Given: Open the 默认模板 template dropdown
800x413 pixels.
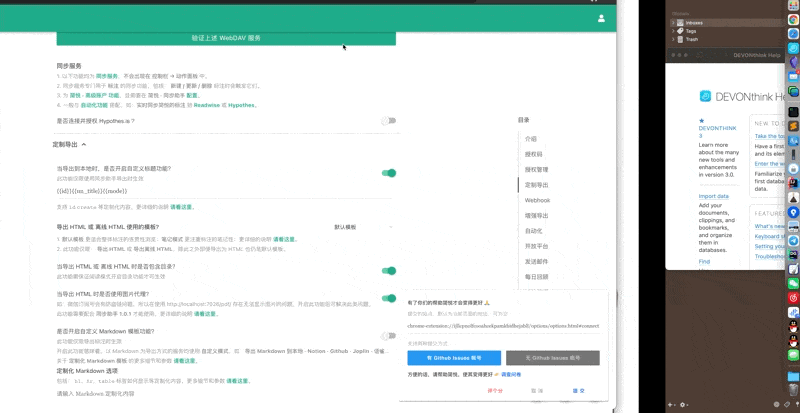Looking at the screenshot, I should click(x=363, y=227).
